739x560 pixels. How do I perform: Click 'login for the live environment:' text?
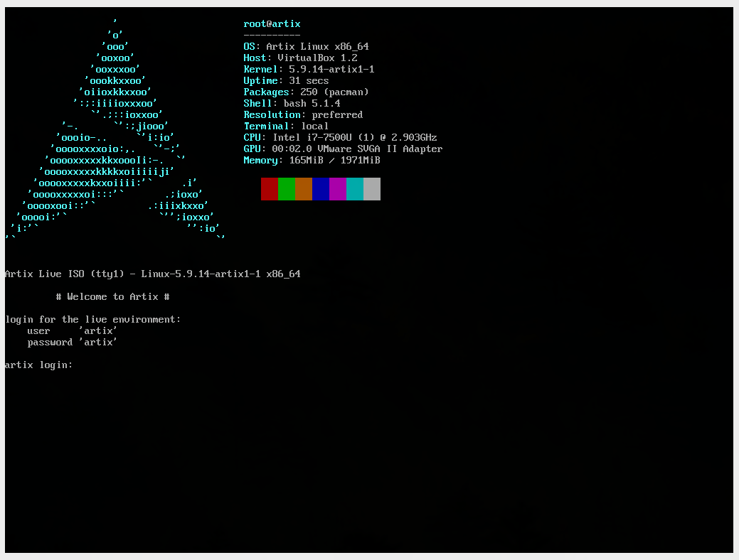[93, 319]
